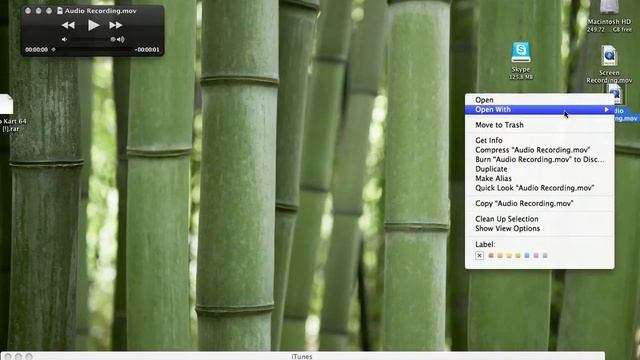640x360 pixels.
Task: Select the Macintosh HD desktop icon
Action: pos(609,7)
